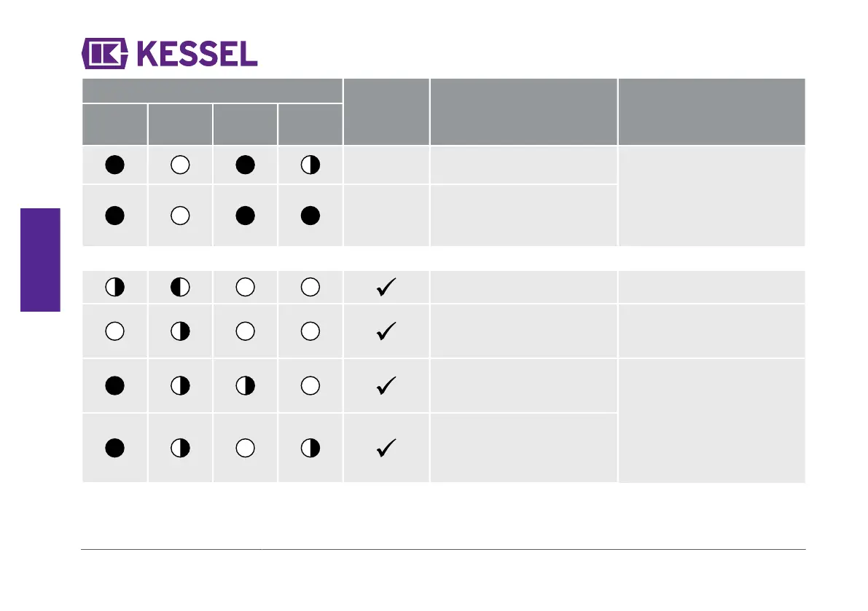Image resolution: width=868 pixels, height=611 pixels.
Task: Click the last half circle in bottom row
Action: [x=310, y=448]
